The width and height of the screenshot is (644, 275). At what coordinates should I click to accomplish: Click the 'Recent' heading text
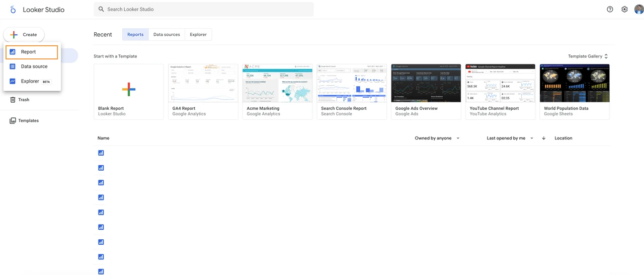click(x=103, y=35)
